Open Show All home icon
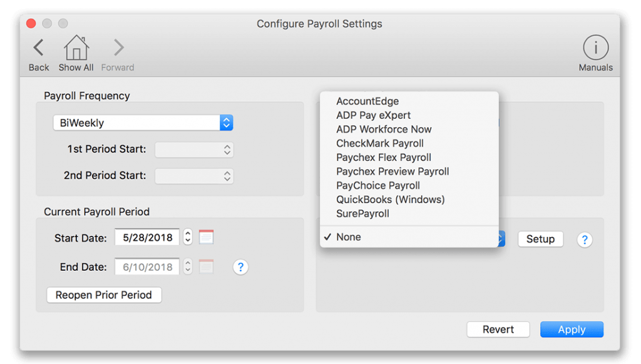This screenshot has height=364, width=641. [x=76, y=48]
